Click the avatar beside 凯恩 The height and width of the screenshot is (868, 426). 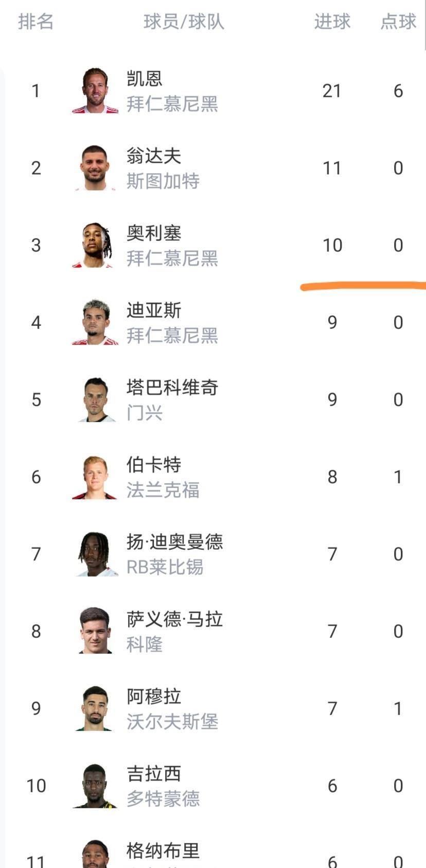click(95, 91)
